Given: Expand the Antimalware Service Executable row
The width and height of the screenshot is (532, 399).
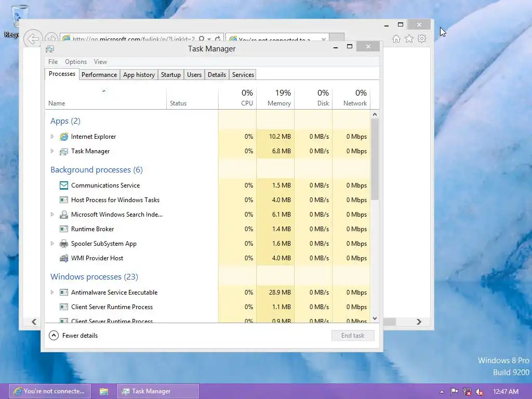Looking at the screenshot, I should click(x=52, y=292).
